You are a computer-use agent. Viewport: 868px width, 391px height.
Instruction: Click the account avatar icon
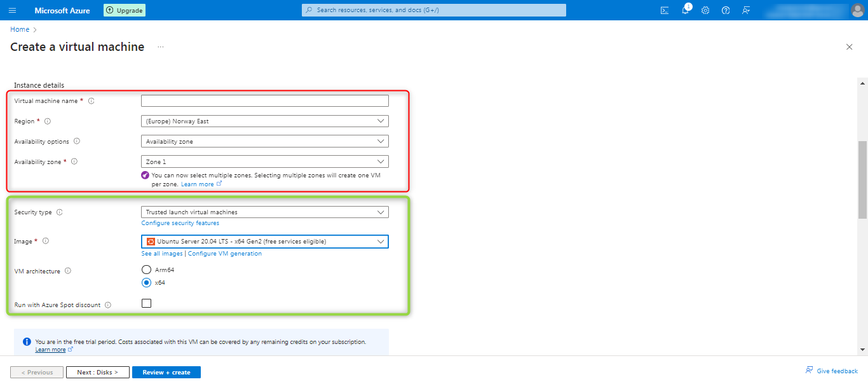[x=857, y=10]
